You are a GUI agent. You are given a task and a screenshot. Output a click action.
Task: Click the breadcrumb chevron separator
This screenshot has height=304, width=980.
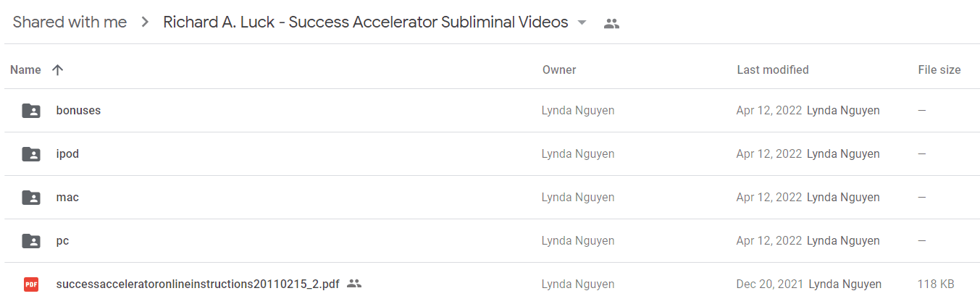[x=145, y=23]
